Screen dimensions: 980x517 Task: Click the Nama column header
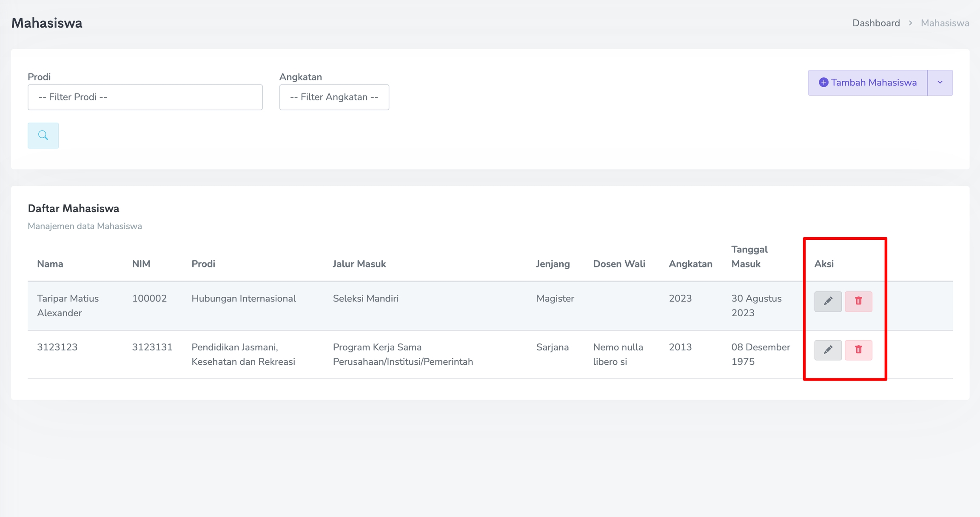click(x=50, y=264)
